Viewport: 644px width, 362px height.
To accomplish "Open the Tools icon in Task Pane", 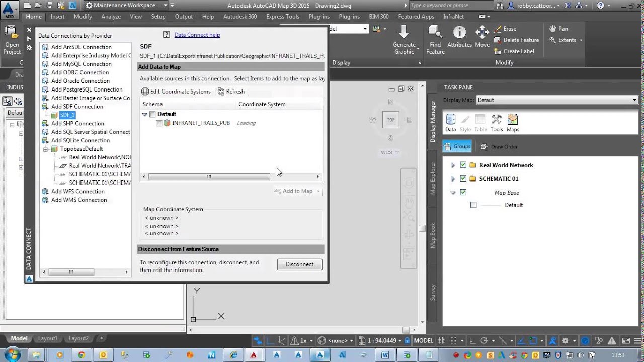I will click(x=497, y=120).
